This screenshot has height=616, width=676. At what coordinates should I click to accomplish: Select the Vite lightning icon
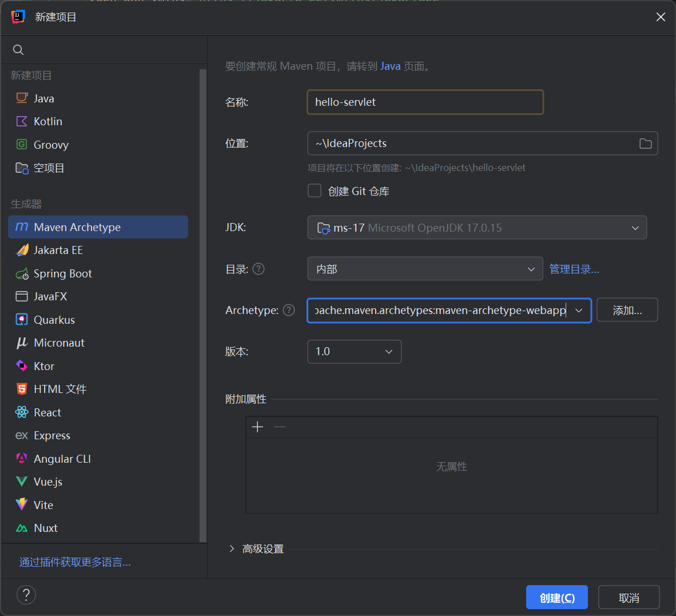pyautogui.click(x=22, y=505)
